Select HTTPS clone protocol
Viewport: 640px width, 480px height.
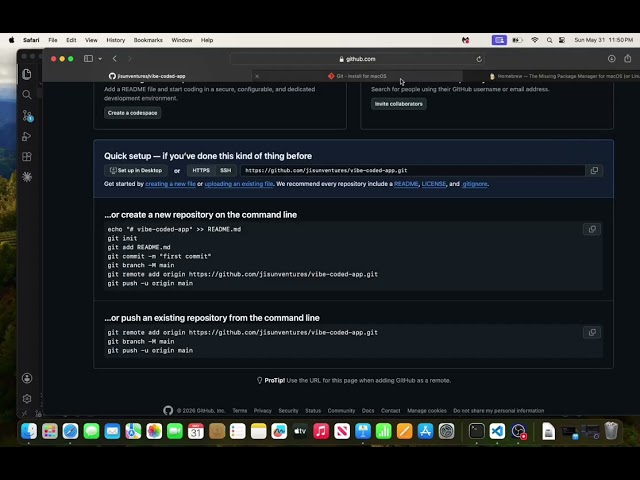pyautogui.click(x=201, y=171)
